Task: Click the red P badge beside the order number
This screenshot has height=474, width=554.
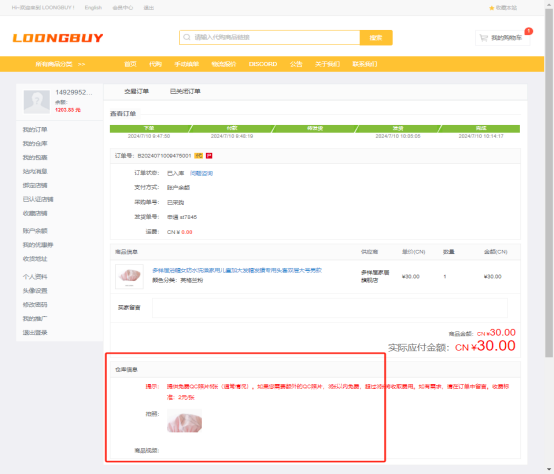Action: [209, 156]
